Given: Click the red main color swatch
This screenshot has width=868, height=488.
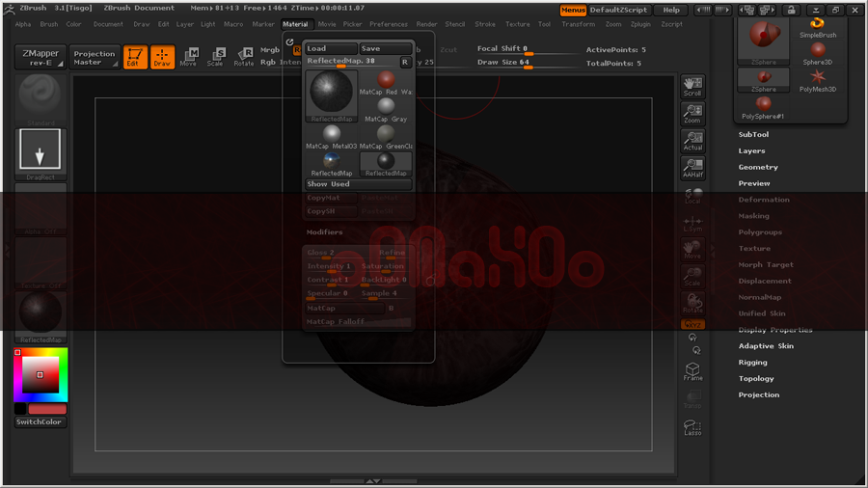Looking at the screenshot, I should click(47, 409).
